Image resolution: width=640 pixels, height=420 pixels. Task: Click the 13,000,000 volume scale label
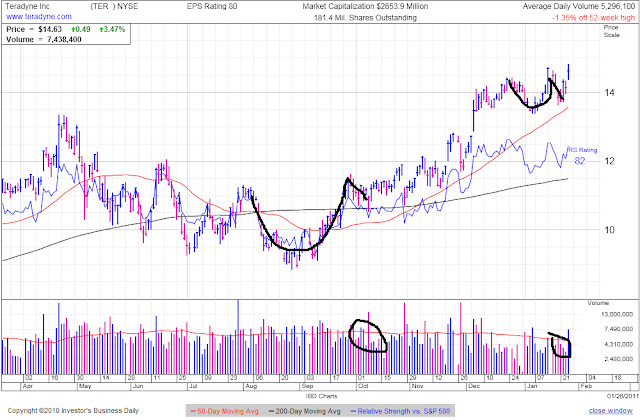pyautogui.click(x=616, y=314)
